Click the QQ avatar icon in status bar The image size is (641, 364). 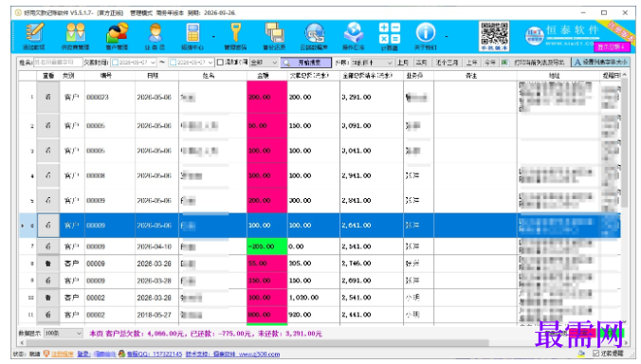click(x=121, y=354)
